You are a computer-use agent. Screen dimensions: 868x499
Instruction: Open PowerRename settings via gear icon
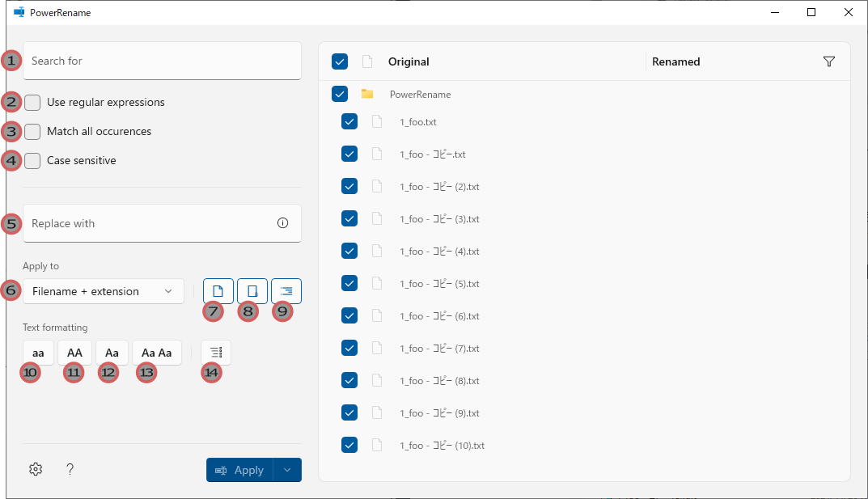pyautogui.click(x=36, y=469)
